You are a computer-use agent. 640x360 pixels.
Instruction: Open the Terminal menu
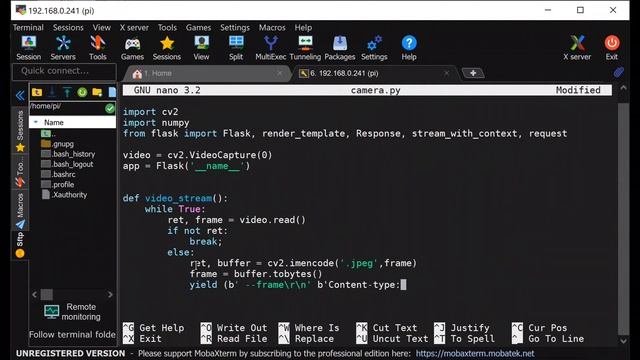(28, 27)
